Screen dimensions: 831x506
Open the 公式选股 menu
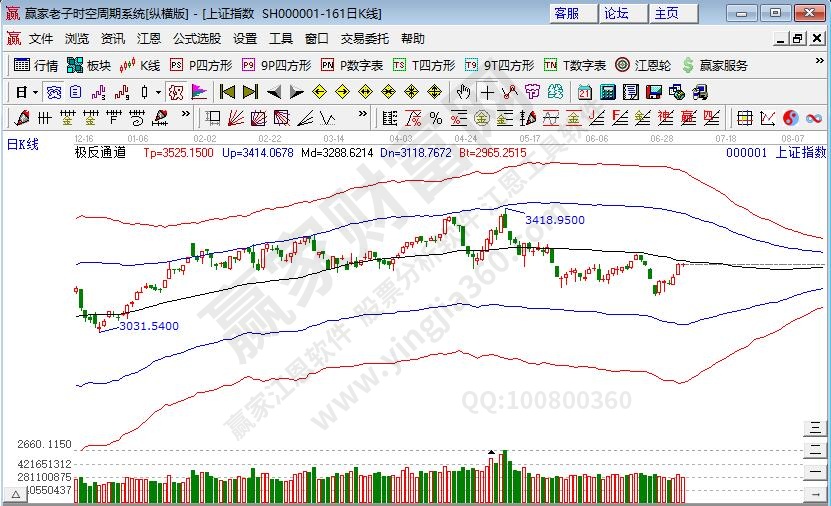pos(196,39)
